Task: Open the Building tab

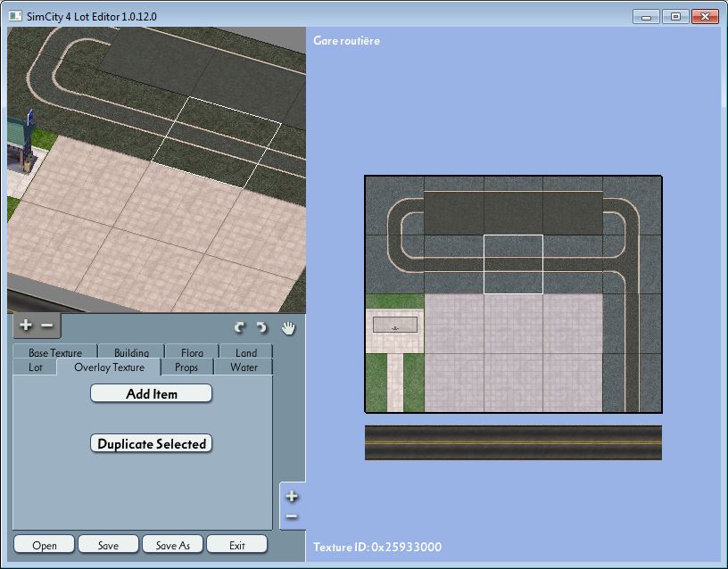Action: 131,352
